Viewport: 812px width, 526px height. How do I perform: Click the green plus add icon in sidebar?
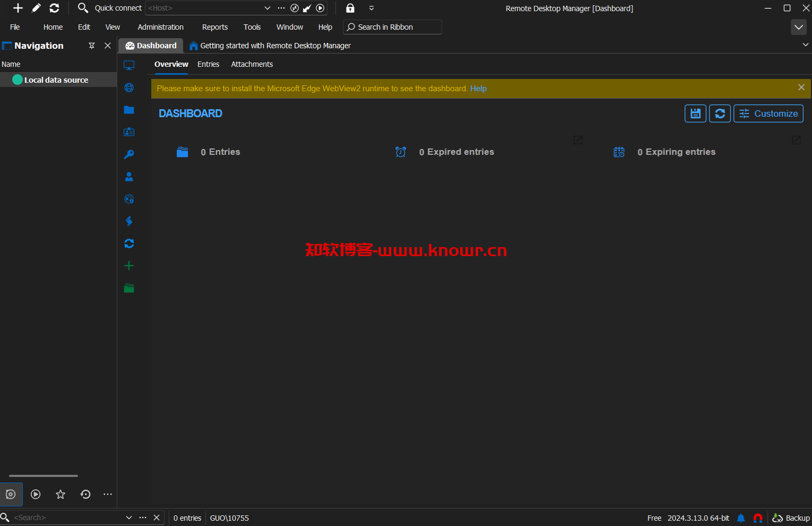point(129,266)
